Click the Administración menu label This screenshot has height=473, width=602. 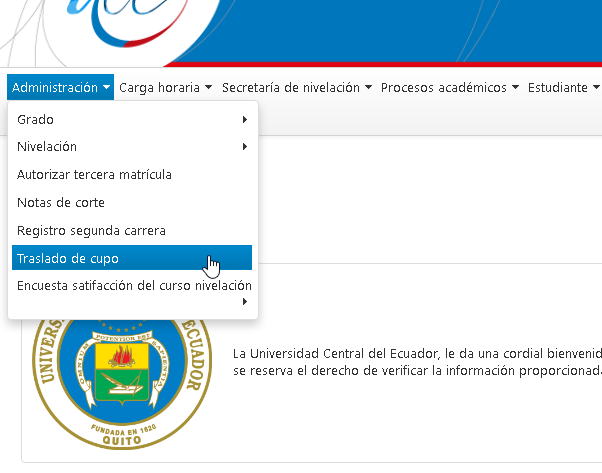(x=55, y=87)
